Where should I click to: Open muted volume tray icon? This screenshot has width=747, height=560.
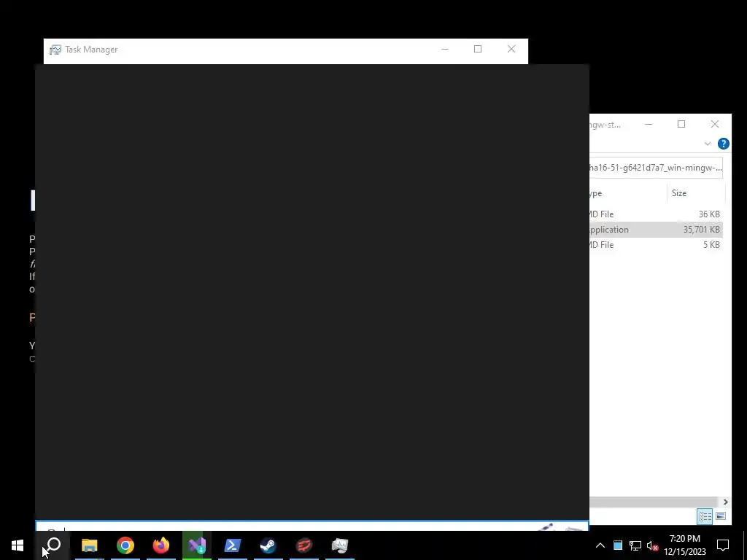[x=653, y=545]
